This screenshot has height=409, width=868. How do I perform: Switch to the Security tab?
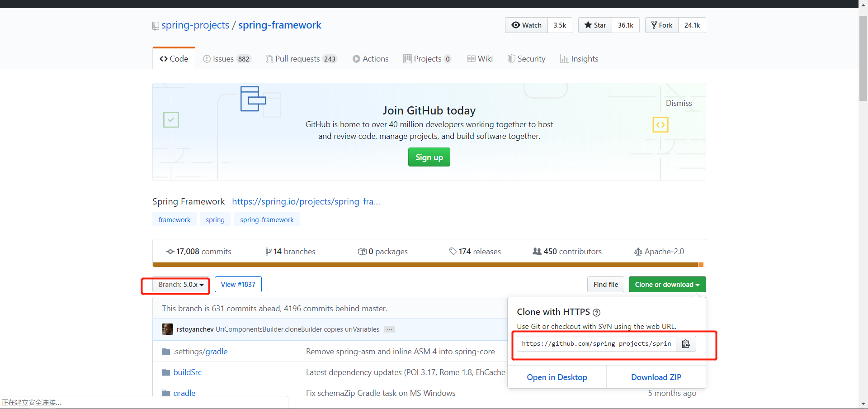(526, 59)
